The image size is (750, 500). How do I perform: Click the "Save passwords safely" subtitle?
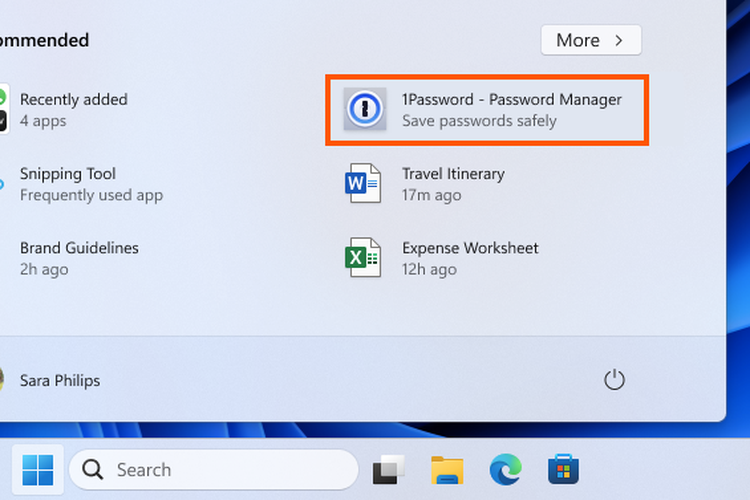(479, 121)
